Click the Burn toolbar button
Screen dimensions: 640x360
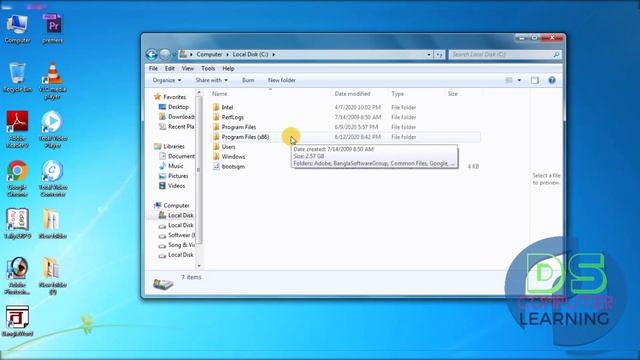tap(248, 80)
